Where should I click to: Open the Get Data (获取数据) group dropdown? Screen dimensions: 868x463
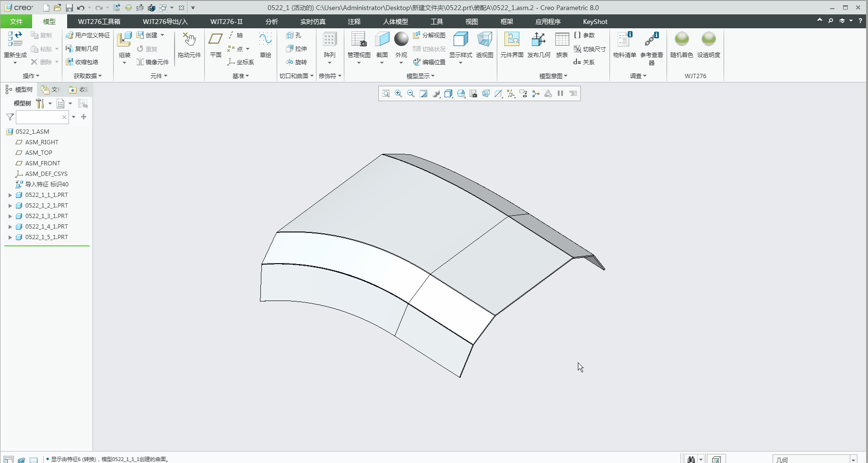click(x=88, y=76)
